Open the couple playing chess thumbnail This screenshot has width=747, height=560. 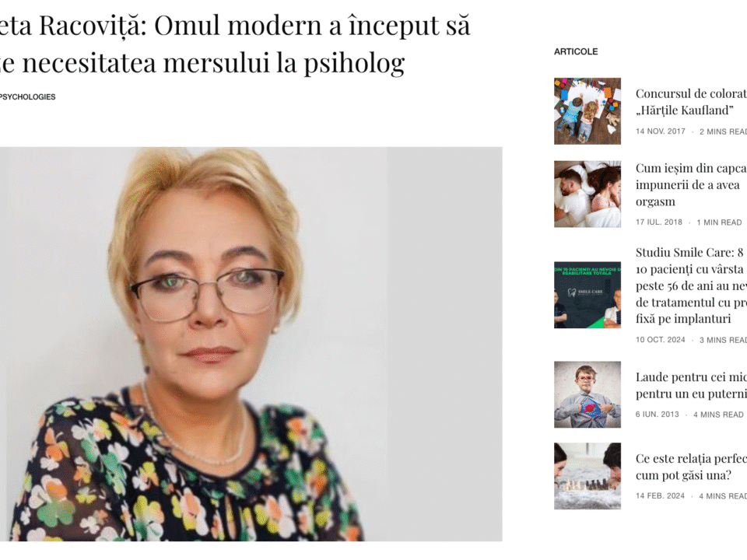point(587,476)
